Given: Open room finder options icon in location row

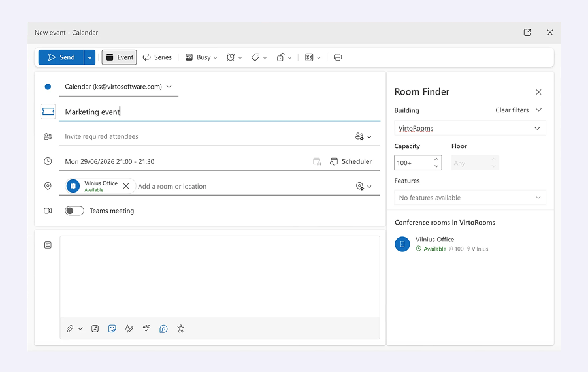Looking at the screenshot, I should click(x=363, y=186).
